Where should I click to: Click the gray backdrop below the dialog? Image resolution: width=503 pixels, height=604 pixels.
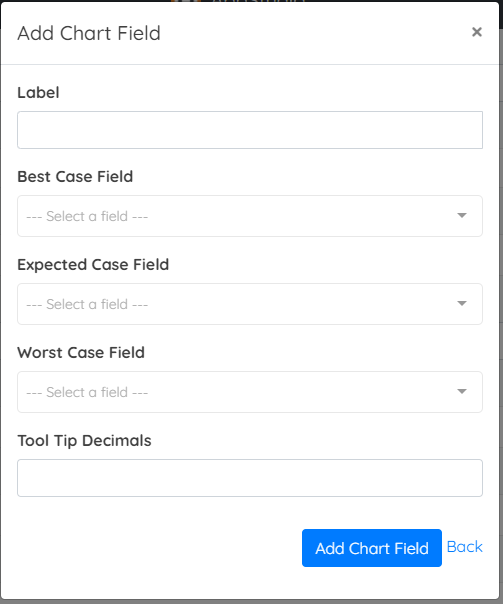click(252, 602)
